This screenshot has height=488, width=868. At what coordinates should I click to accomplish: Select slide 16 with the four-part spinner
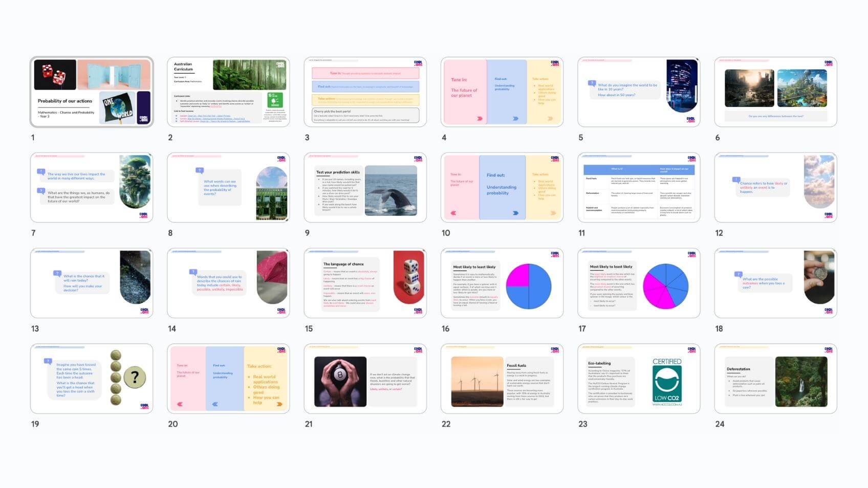coord(502,283)
